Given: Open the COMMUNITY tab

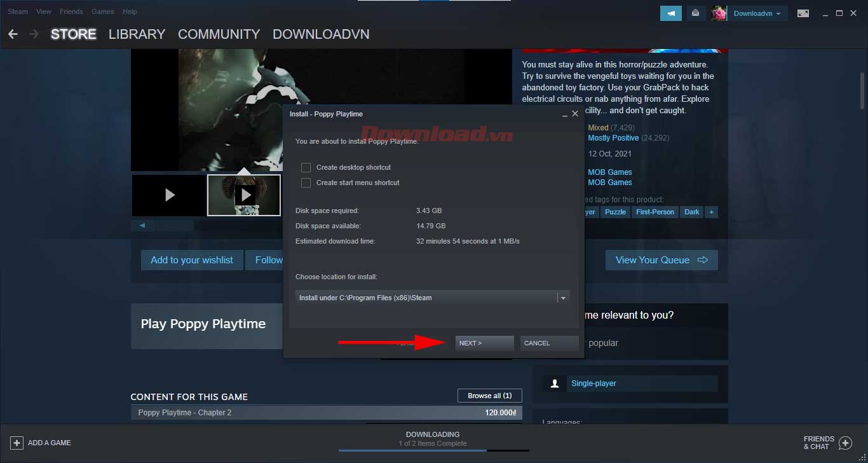Looking at the screenshot, I should click(219, 34).
